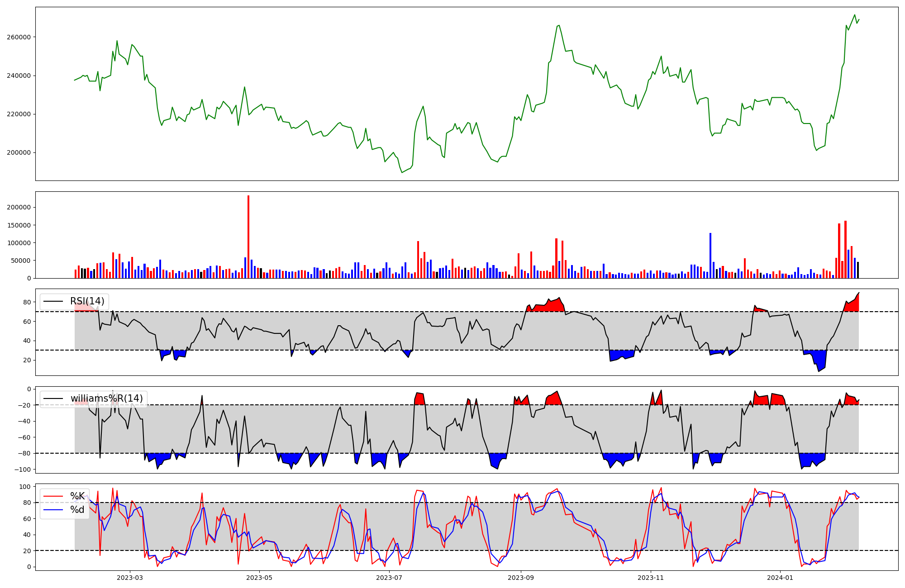Image resolution: width=905 pixels, height=588 pixels.
Task: Click the tallest red volume bar
Action: point(248,237)
